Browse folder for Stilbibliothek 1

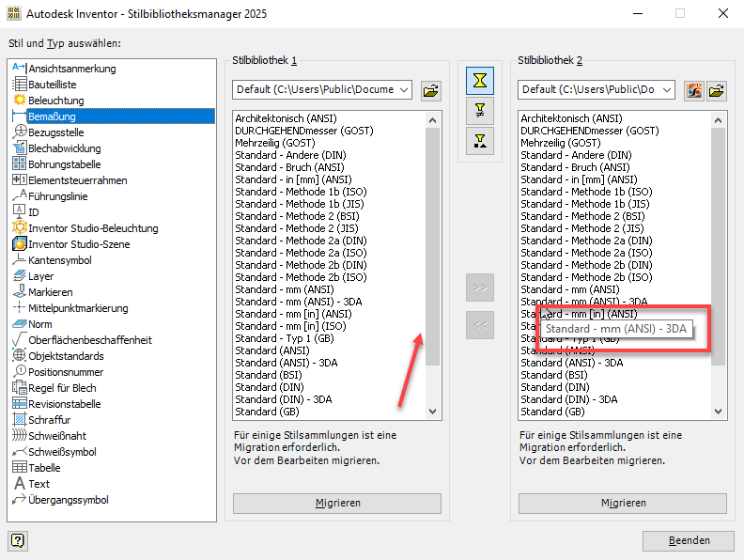point(431,90)
